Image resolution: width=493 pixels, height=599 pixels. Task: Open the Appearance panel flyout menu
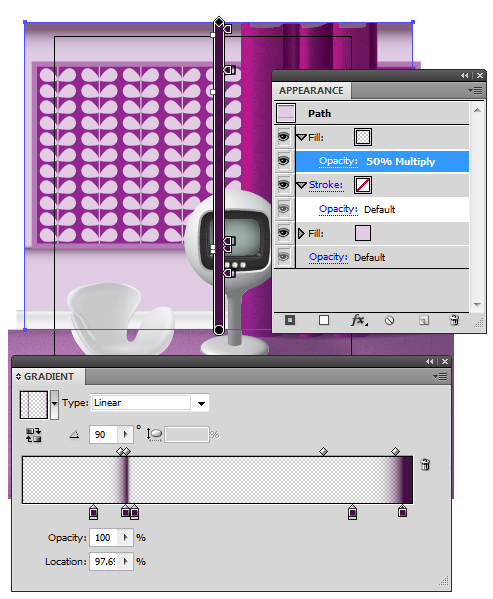[475, 91]
